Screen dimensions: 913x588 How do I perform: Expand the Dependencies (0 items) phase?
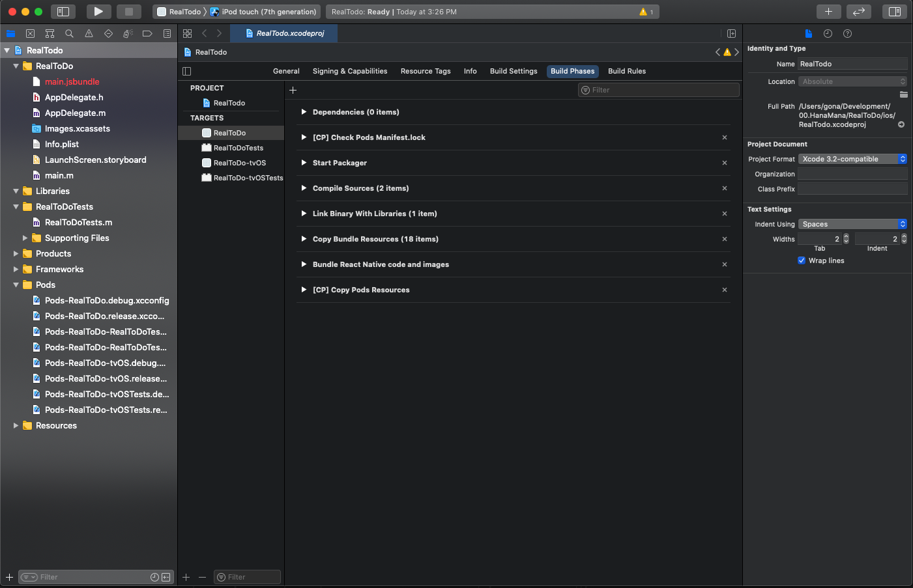coord(304,112)
